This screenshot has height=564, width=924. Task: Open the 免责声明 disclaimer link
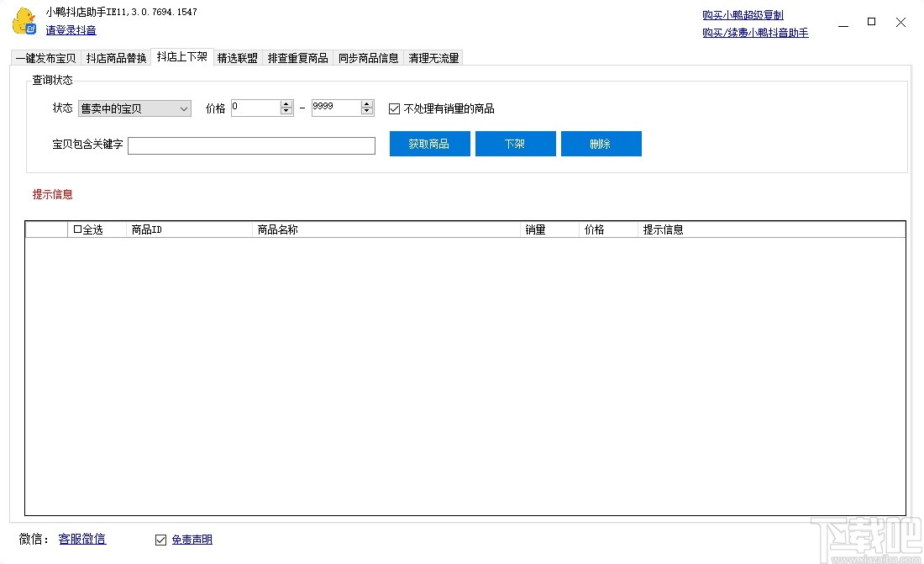(x=192, y=540)
